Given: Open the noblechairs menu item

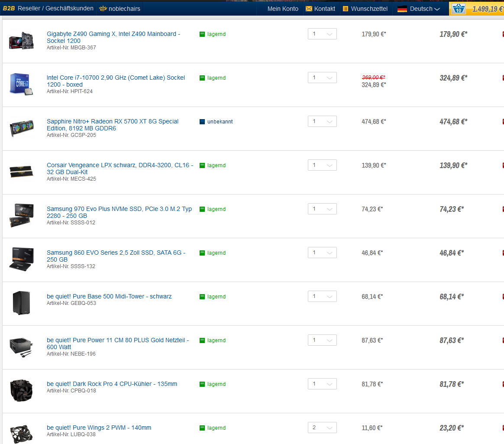Looking at the screenshot, I should 120,9.
